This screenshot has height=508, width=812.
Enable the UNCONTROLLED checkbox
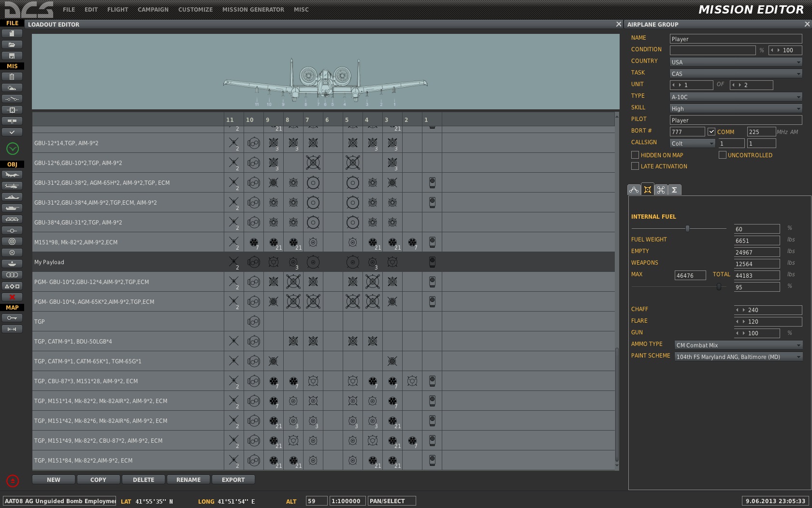(723, 155)
